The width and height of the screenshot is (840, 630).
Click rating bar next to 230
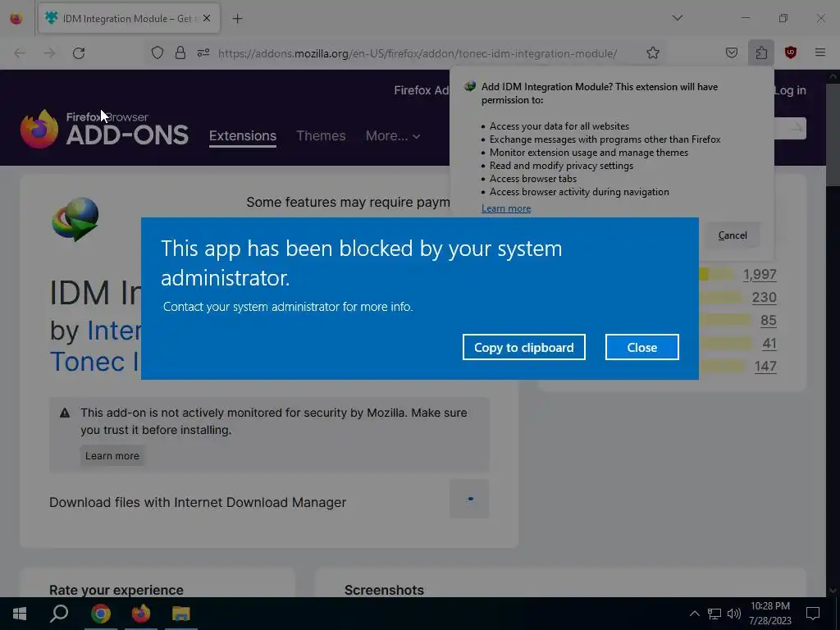point(720,297)
